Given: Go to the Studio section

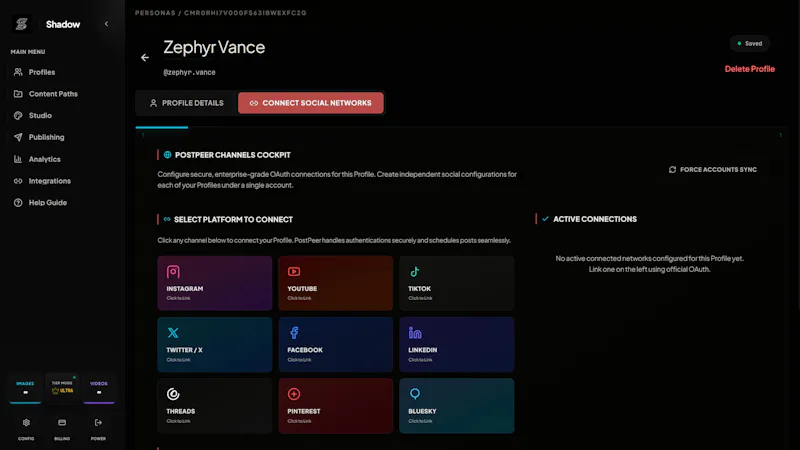Looking at the screenshot, I should [33, 115].
